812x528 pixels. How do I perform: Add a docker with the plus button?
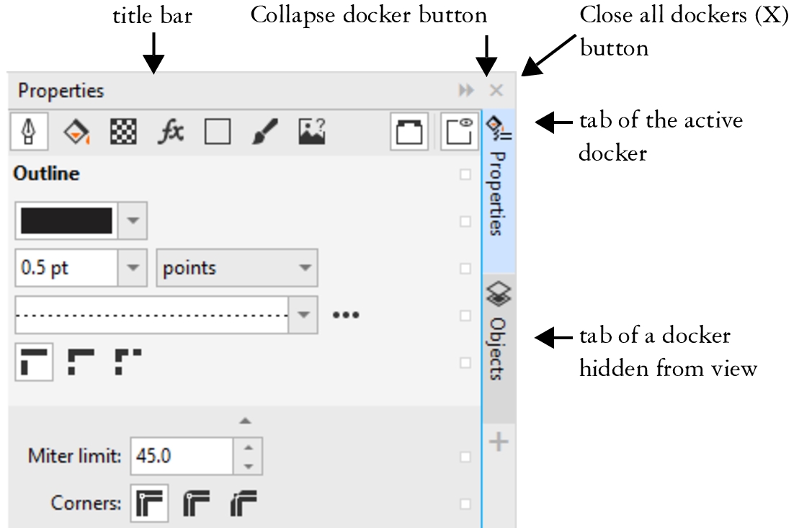coord(499,442)
